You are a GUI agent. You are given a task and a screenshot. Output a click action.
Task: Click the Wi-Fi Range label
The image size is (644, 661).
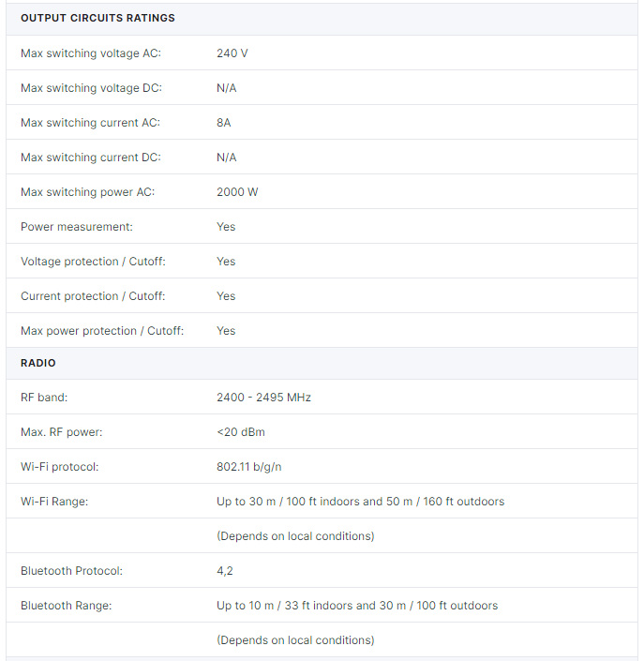click(54, 502)
